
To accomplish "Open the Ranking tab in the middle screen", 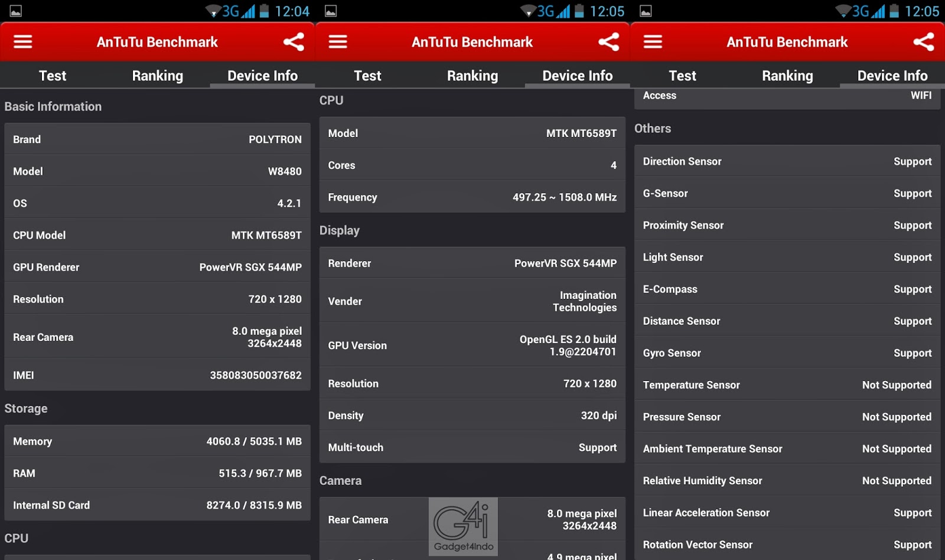I will click(472, 76).
